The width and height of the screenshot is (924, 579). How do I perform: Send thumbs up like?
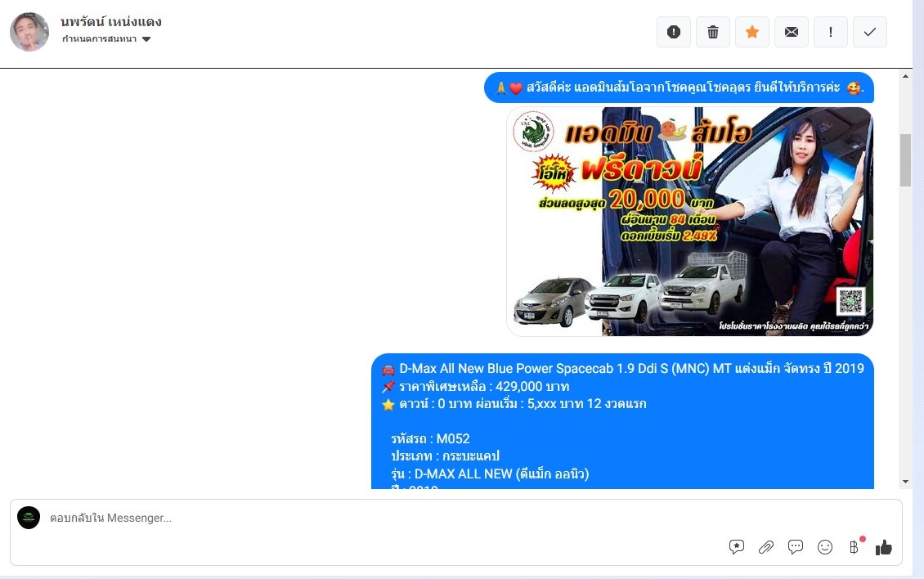click(x=883, y=547)
